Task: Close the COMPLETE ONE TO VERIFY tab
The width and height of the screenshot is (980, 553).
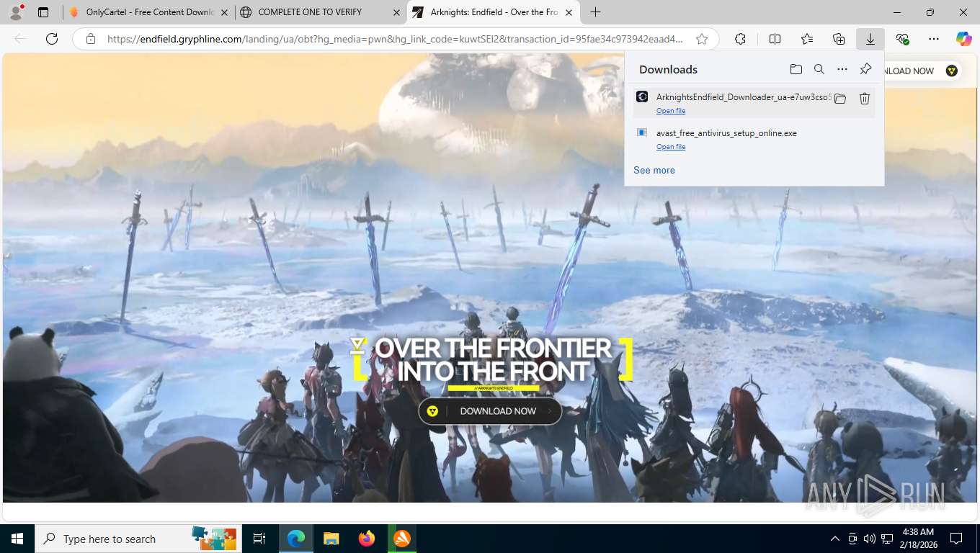Action: pyautogui.click(x=396, y=12)
